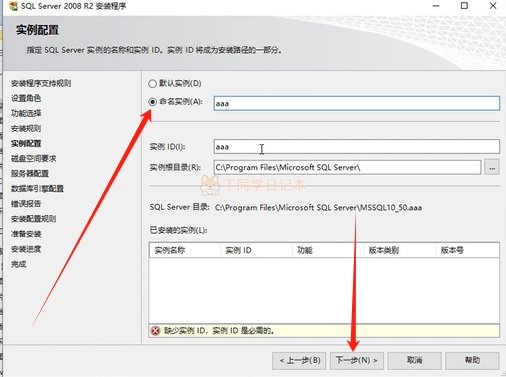Click the red error icon in status bar

pyautogui.click(x=155, y=331)
